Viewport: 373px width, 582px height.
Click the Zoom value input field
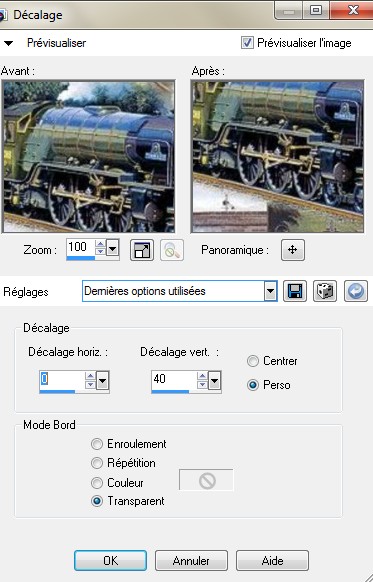[x=81, y=247]
